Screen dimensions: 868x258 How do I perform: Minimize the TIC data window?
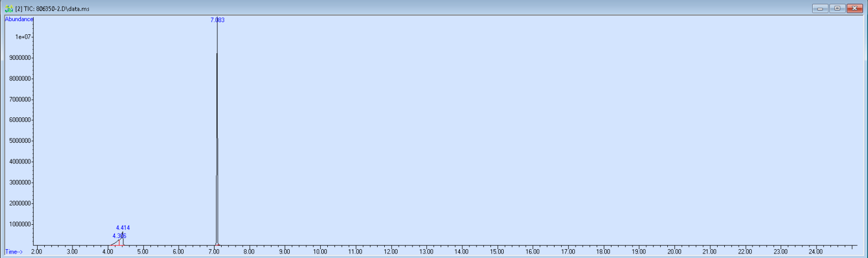[x=820, y=8]
